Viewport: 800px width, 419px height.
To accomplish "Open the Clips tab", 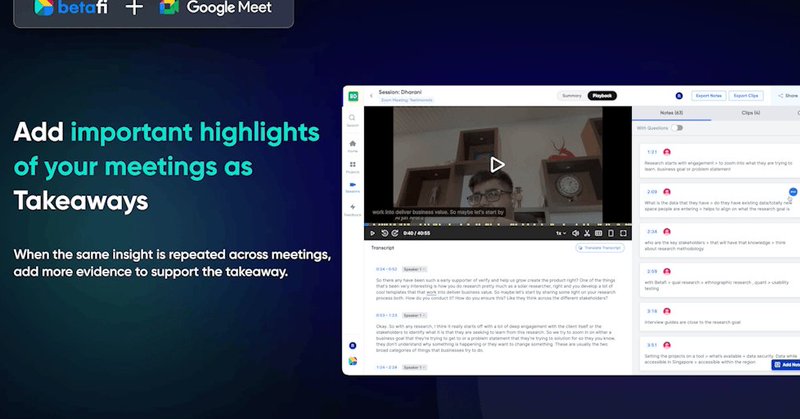I will click(x=751, y=113).
